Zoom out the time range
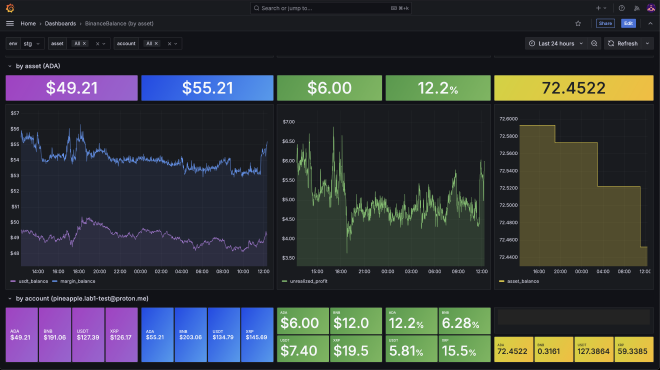This screenshot has height=370, width=660. (594, 43)
